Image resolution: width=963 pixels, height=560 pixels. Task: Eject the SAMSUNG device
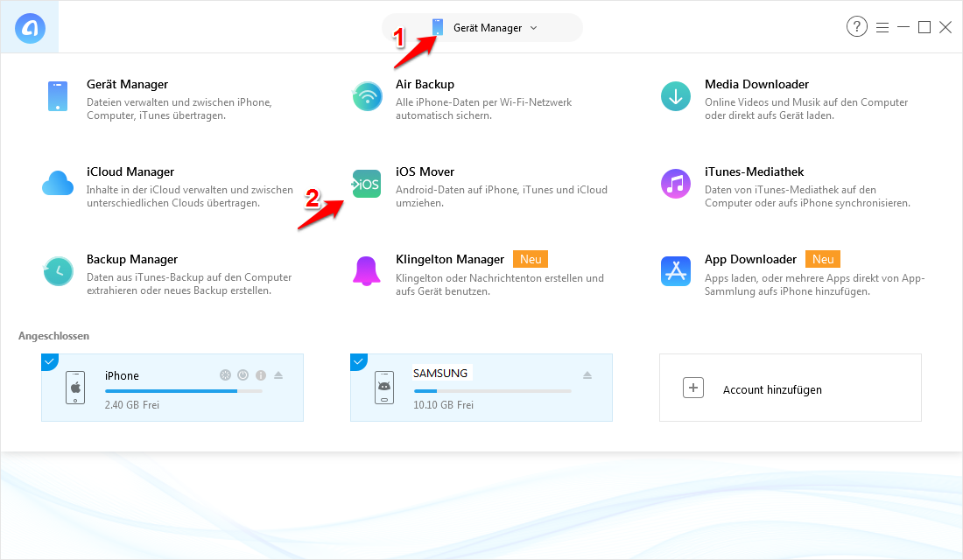(x=587, y=374)
